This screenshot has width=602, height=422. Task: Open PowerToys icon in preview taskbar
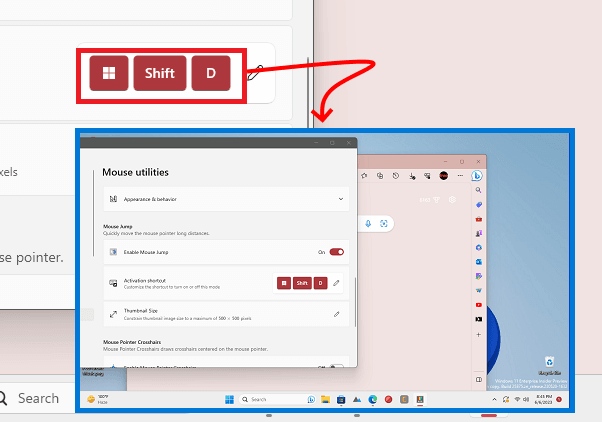[420, 399]
